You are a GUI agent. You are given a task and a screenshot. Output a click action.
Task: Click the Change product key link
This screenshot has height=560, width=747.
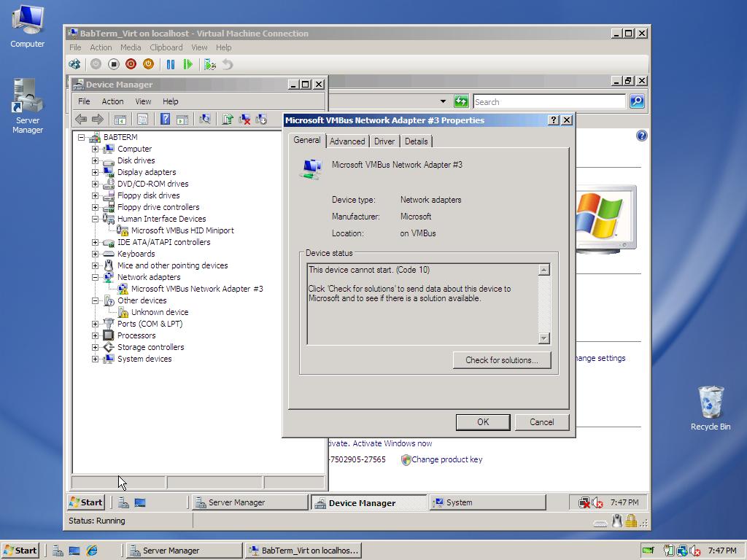point(447,459)
